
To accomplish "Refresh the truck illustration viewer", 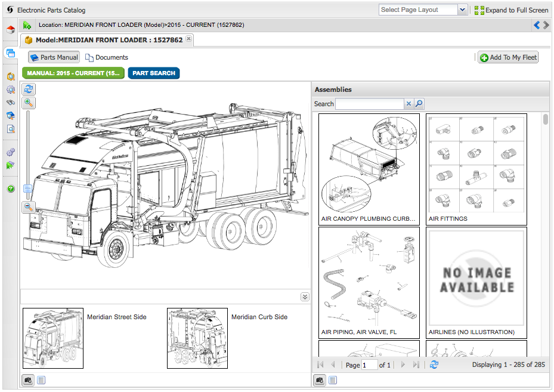I will coord(29,89).
